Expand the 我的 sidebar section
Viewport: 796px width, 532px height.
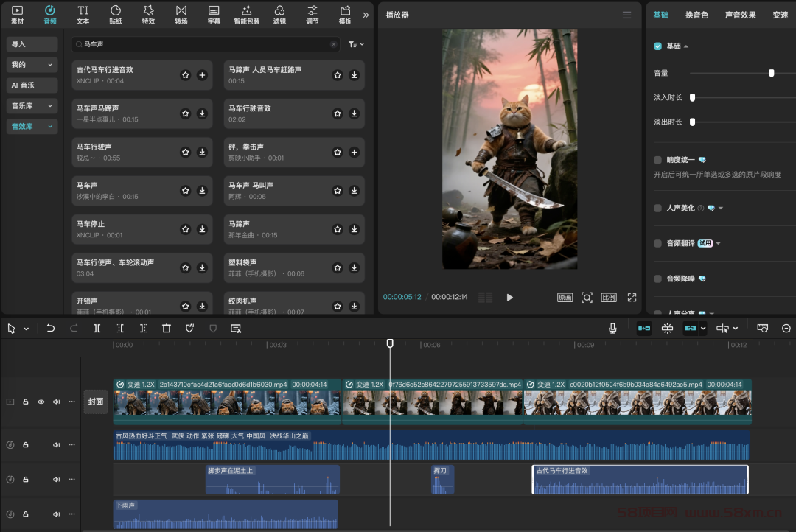click(32, 64)
